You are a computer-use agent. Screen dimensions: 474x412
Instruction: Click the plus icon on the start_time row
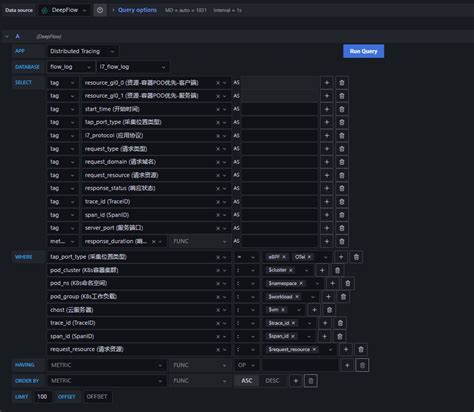point(327,109)
